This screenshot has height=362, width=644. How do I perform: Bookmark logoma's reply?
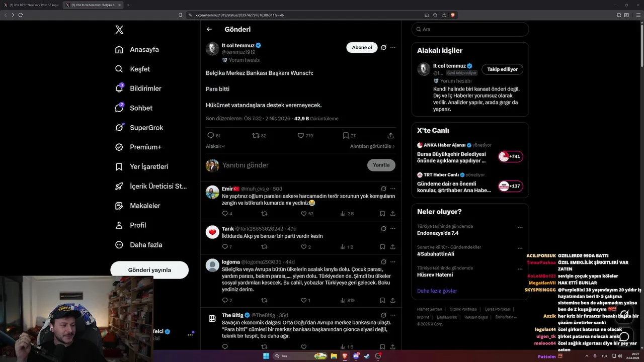click(382, 301)
